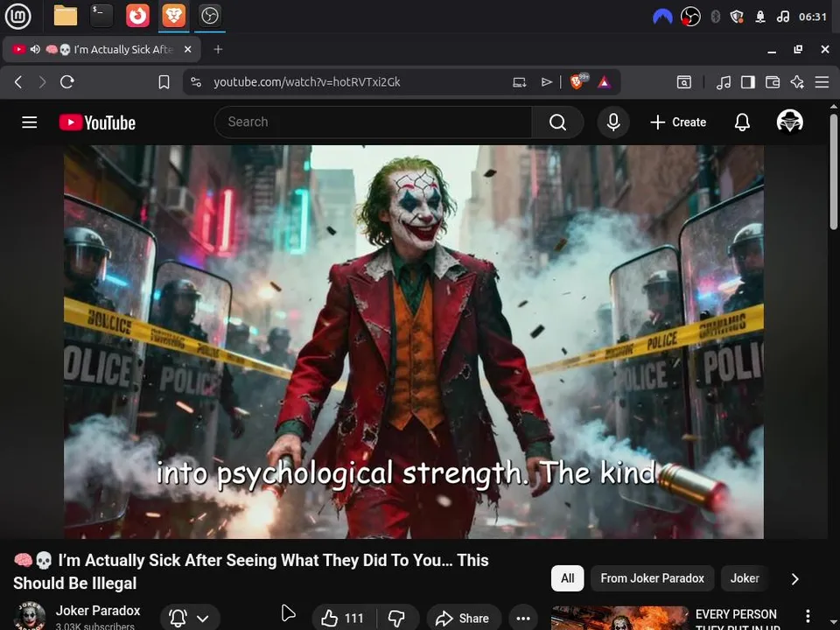The height and width of the screenshot is (630, 840).
Task: Open the system notifications bell in tray
Action: pos(760,17)
